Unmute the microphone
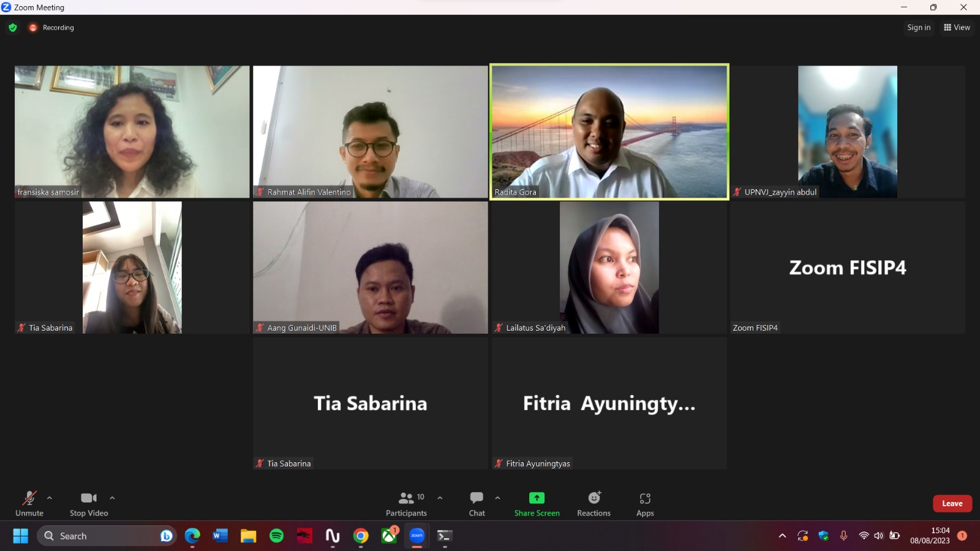The width and height of the screenshot is (980, 551). pyautogui.click(x=29, y=504)
